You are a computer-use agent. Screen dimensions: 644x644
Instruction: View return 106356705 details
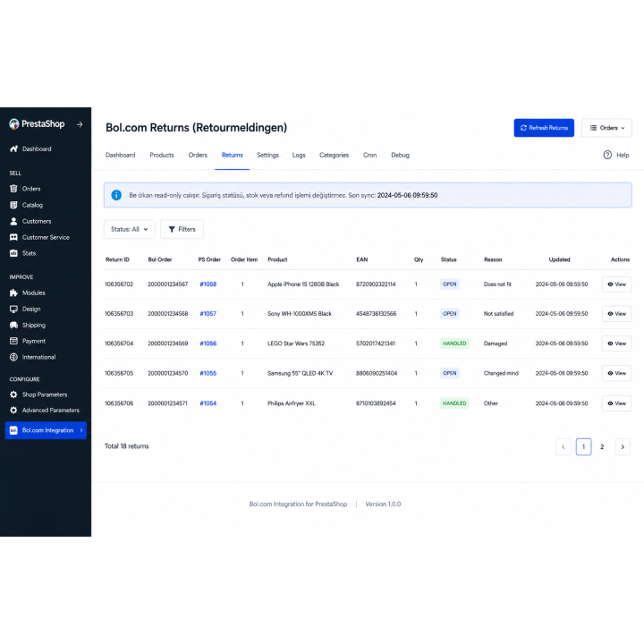tap(616, 373)
